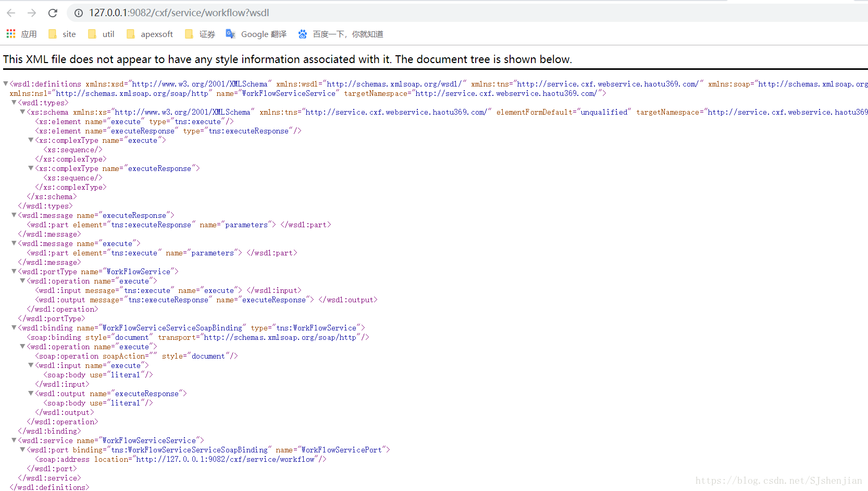Open the 证券 bookmark folder
The height and width of the screenshot is (491, 868).
(200, 34)
